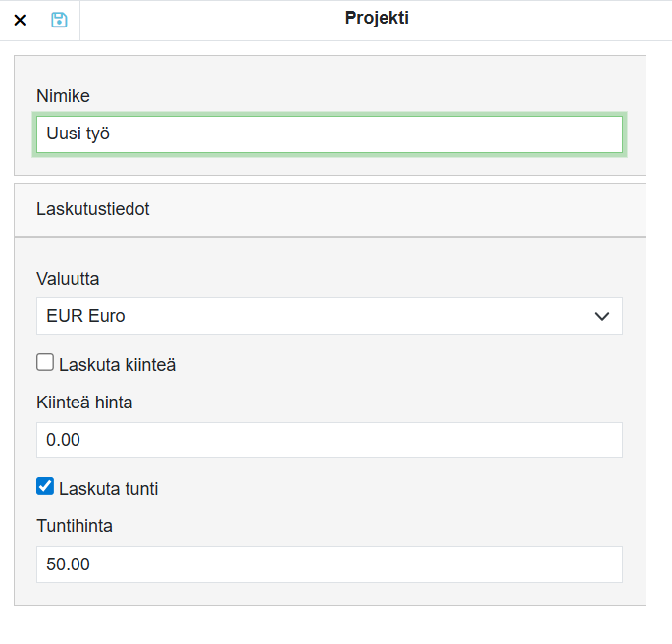Click the Tuntihinta label
The width and height of the screenshot is (672, 644).
click(x=75, y=526)
